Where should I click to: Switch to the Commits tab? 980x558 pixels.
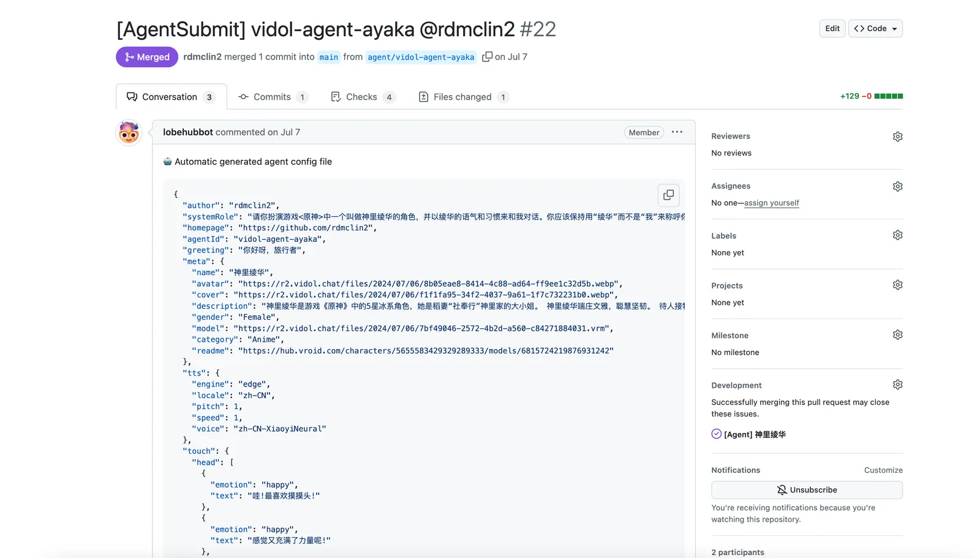pyautogui.click(x=273, y=97)
